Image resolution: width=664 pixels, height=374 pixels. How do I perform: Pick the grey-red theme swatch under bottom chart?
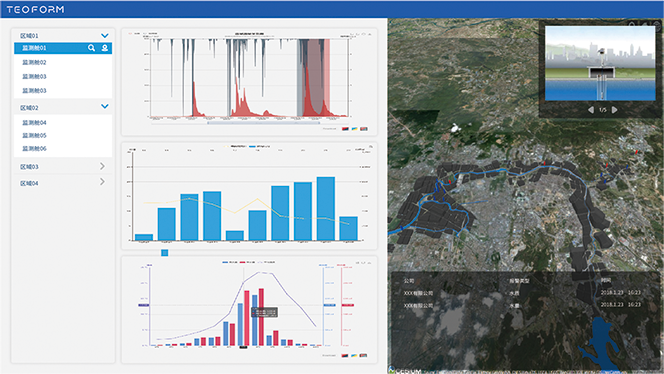pyautogui.click(x=364, y=356)
